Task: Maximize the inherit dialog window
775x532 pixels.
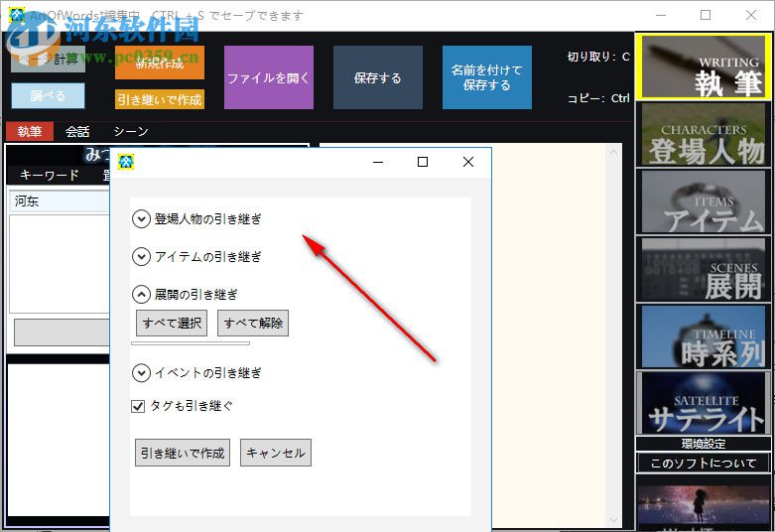Action: pyautogui.click(x=423, y=162)
